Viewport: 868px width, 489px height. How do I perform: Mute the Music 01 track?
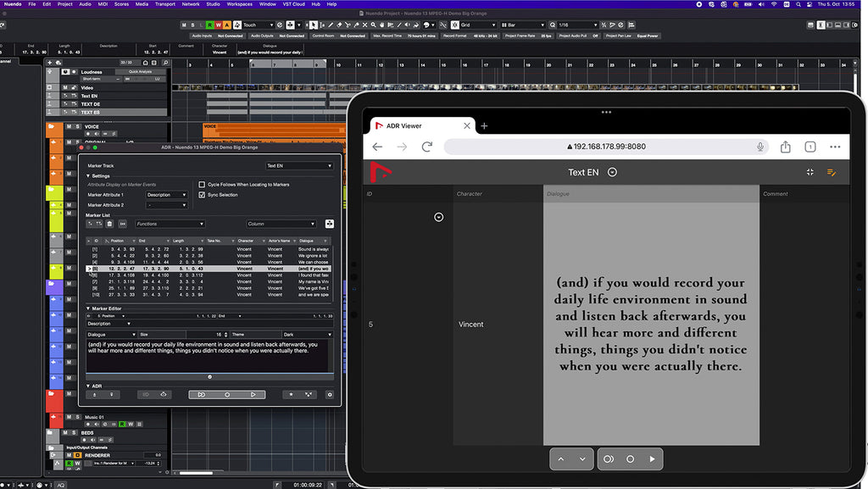click(x=70, y=417)
